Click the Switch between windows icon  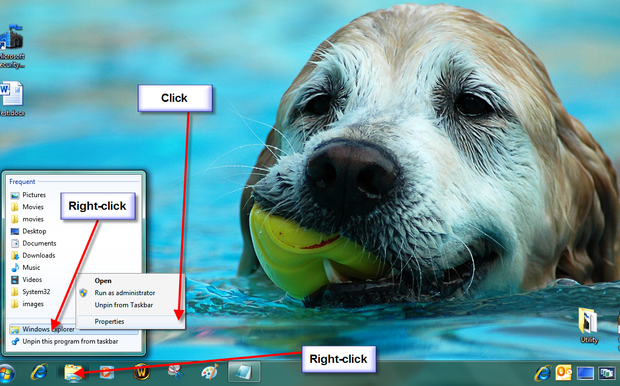point(606,373)
